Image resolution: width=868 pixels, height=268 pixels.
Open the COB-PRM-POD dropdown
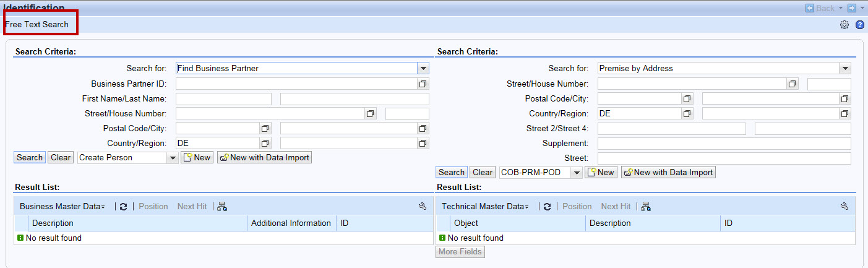pos(577,173)
